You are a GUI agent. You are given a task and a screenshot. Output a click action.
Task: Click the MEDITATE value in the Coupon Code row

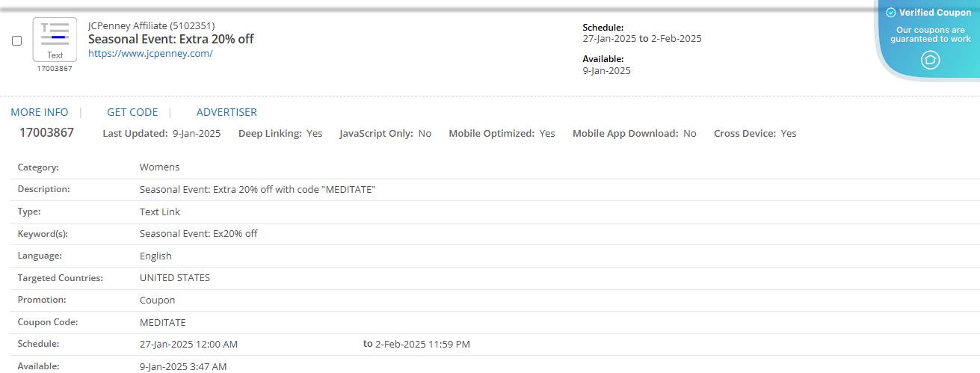click(162, 323)
